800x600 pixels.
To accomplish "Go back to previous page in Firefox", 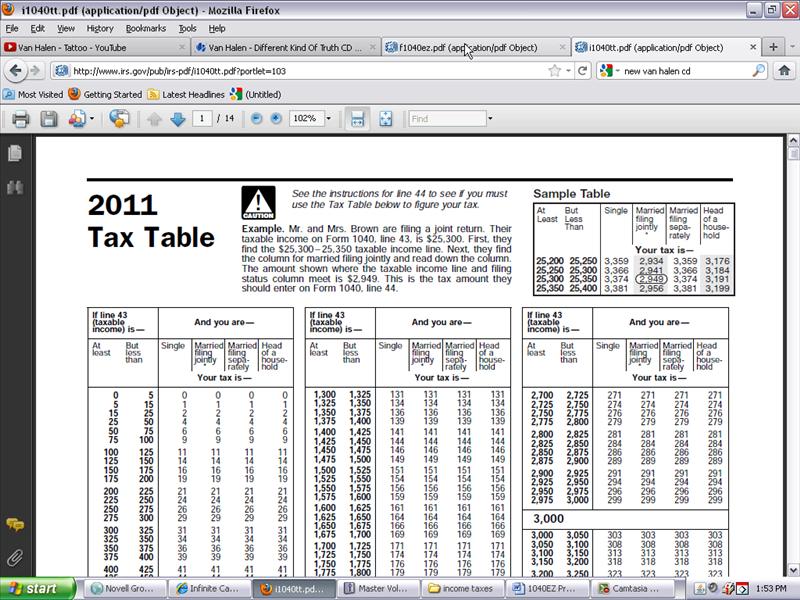I will click(x=15, y=70).
